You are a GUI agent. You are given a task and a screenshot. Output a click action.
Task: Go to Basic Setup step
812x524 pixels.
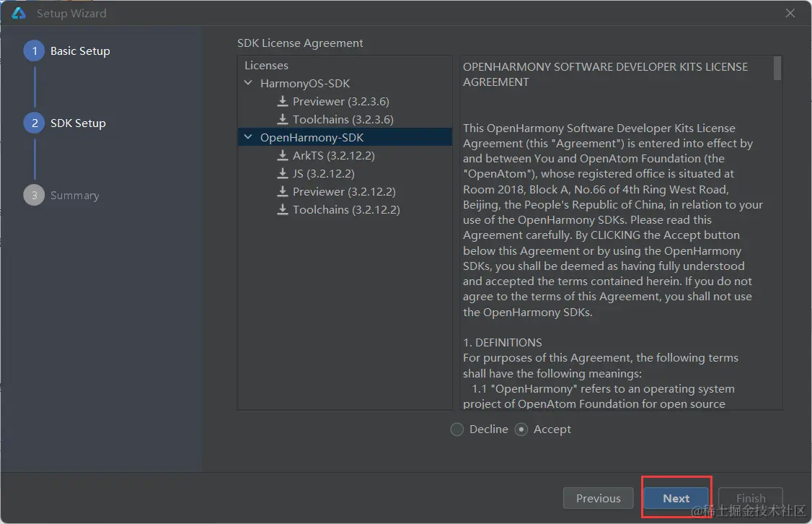coord(80,51)
